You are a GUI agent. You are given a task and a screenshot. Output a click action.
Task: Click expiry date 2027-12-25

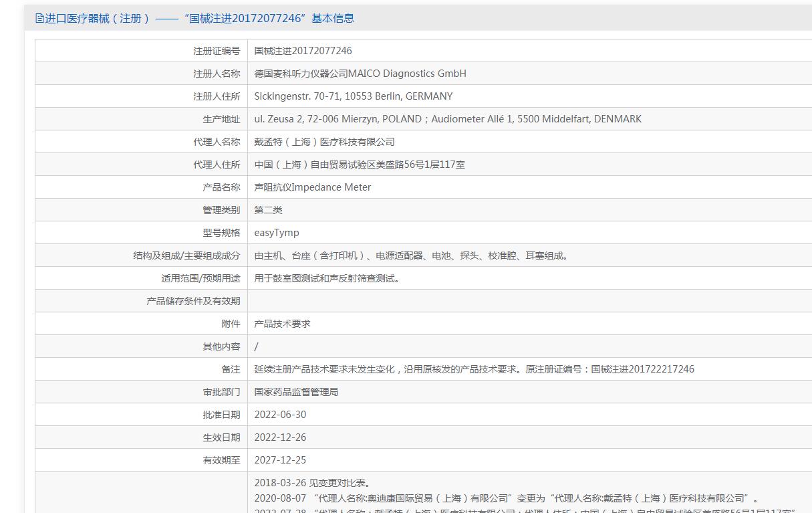(280, 460)
